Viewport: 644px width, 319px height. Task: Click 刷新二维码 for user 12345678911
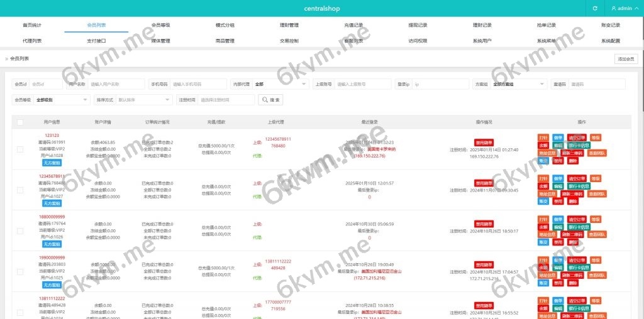pyautogui.click(x=572, y=194)
